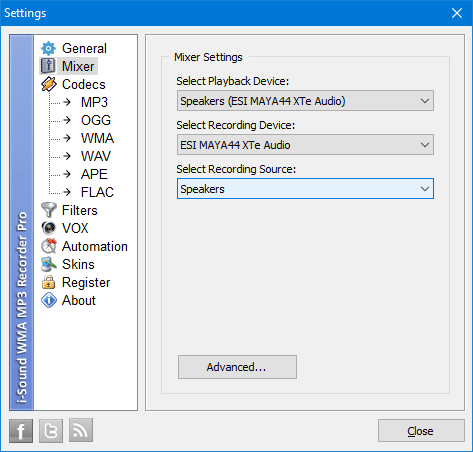This screenshot has width=473, height=452.
Task: Click the Select Recording Device label
Action: point(236,125)
